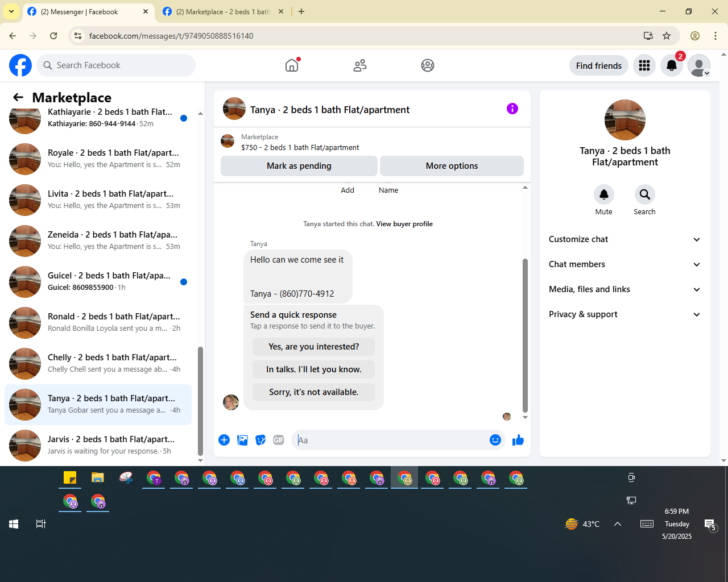This screenshot has width=728, height=582.
Task: Open Zeneida conversation
Action: point(98,241)
